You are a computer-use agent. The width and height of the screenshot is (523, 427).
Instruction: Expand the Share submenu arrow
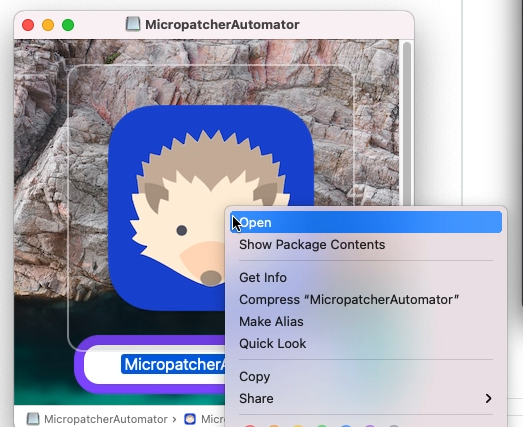coord(488,399)
